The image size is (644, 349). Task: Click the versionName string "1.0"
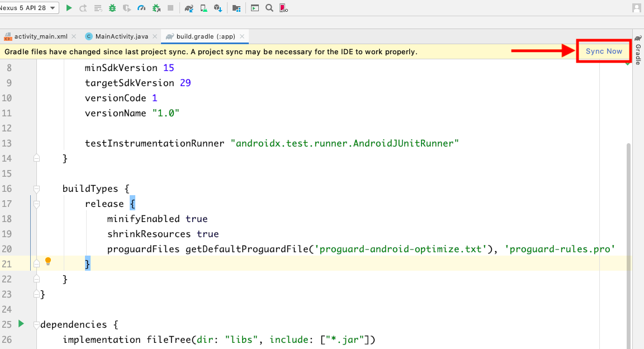(x=166, y=113)
